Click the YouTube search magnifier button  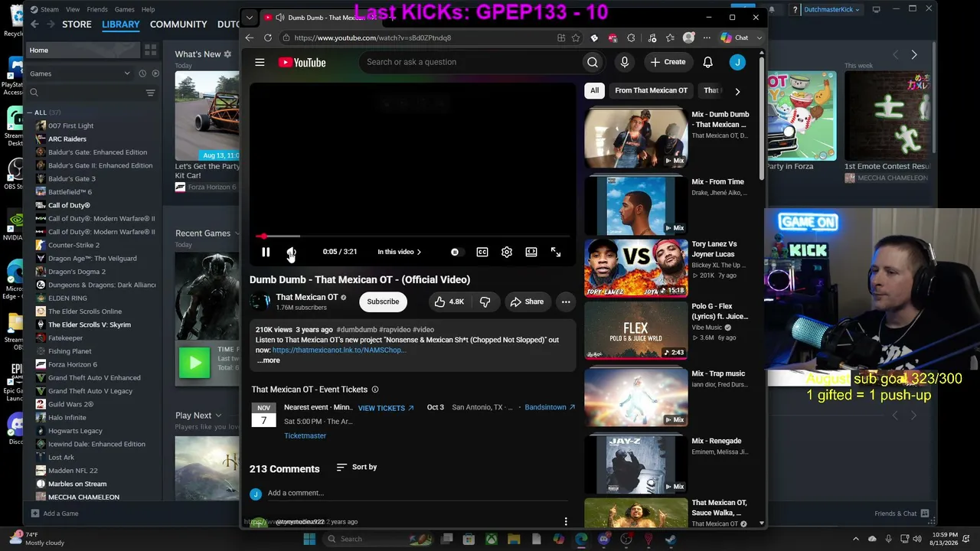[593, 62]
